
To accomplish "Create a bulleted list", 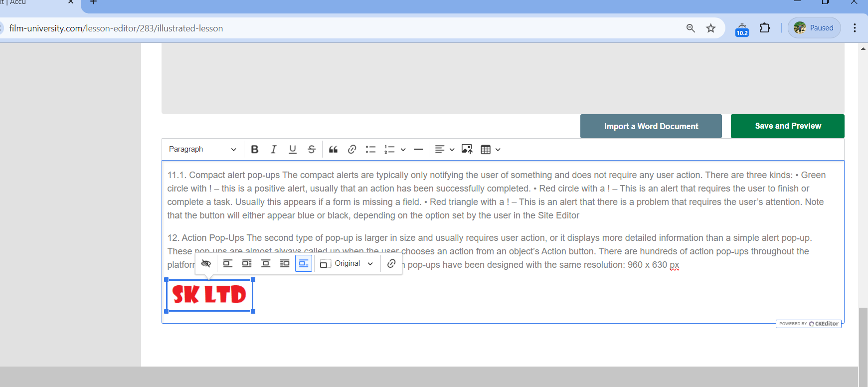I will coord(370,149).
